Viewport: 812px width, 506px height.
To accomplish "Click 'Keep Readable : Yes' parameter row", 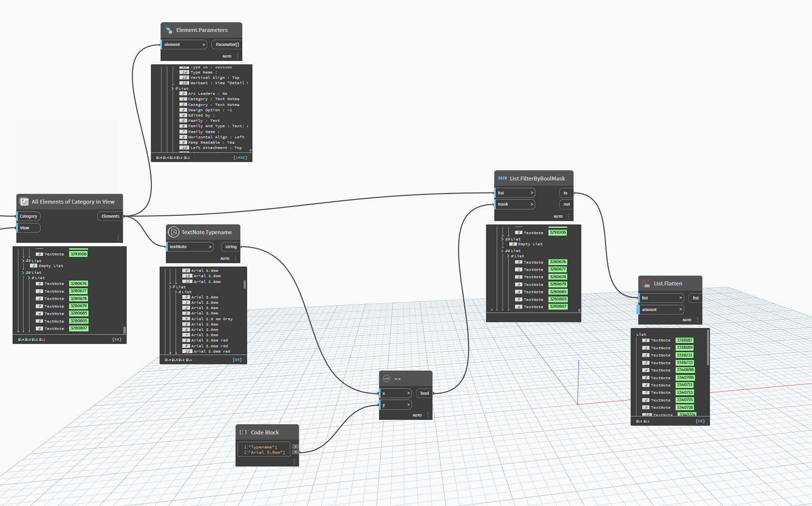I will pos(207,142).
